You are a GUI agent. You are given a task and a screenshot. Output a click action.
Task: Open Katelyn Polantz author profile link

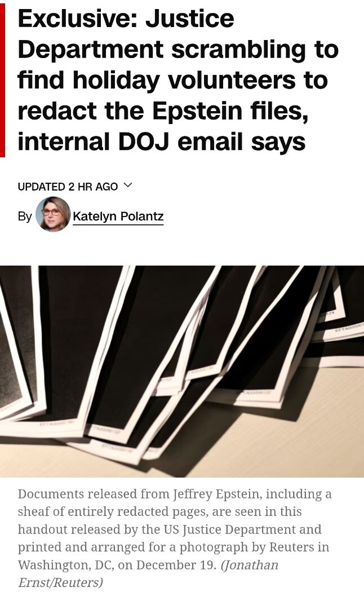(x=118, y=217)
